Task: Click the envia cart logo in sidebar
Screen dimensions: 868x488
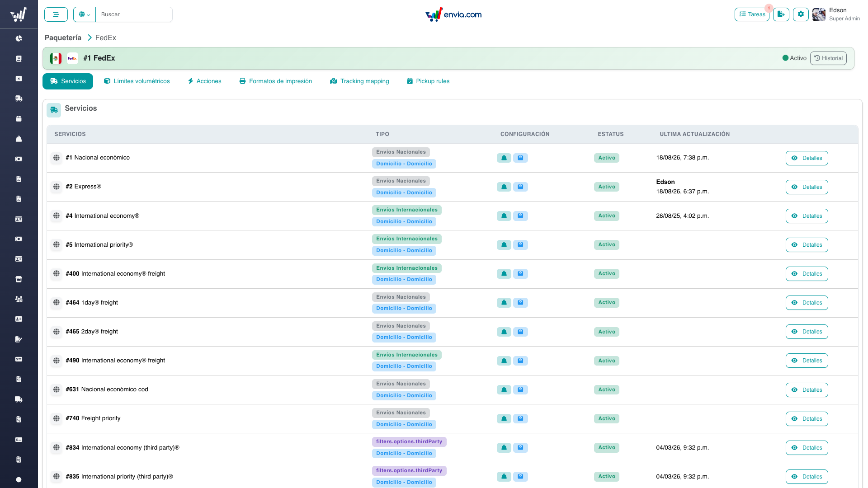Action: tap(19, 14)
